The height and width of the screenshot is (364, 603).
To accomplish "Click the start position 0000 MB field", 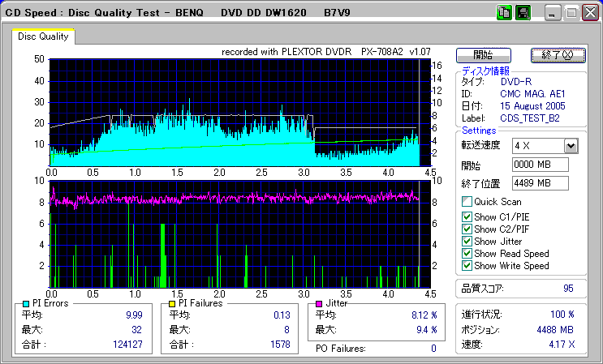I will pos(540,165).
